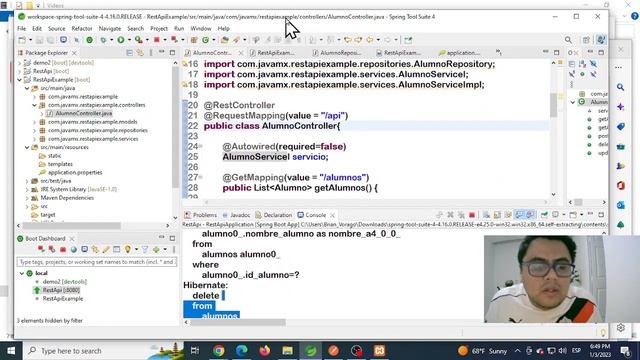Switch to the Problems tab
The height and width of the screenshot is (360, 640).
click(x=201, y=215)
